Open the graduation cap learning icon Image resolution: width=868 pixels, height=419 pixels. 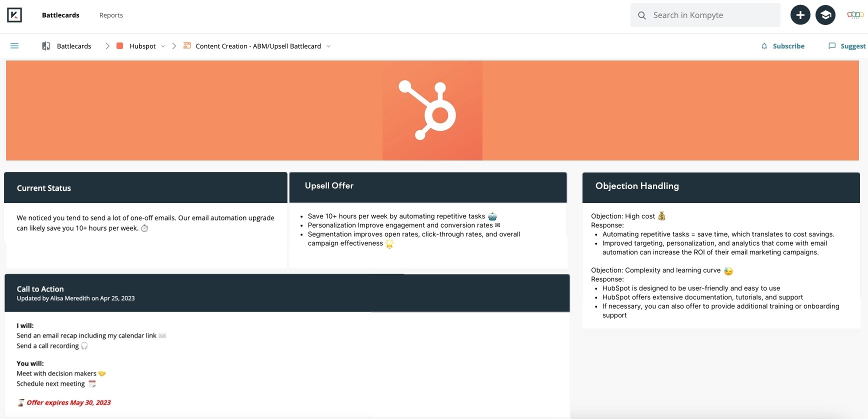click(x=825, y=15)
